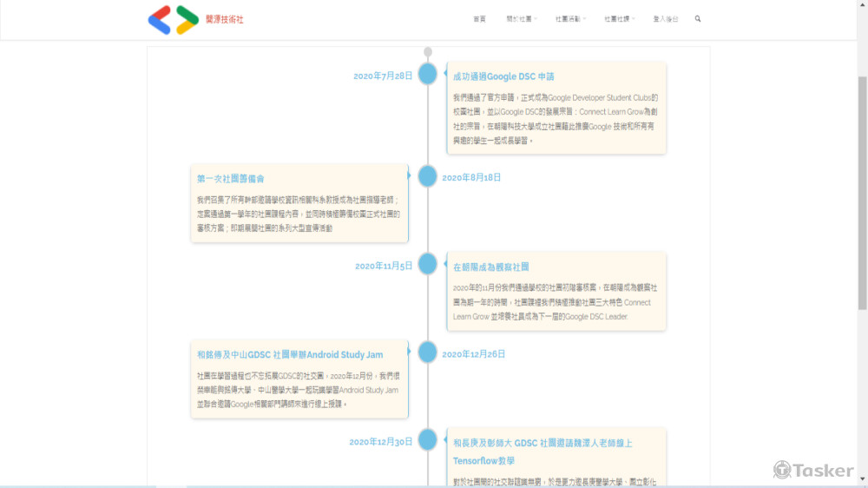Open the 在朝陽成為觀察社團 heading
The height and width of the screenshot is (488, 868).
[491, 267]
